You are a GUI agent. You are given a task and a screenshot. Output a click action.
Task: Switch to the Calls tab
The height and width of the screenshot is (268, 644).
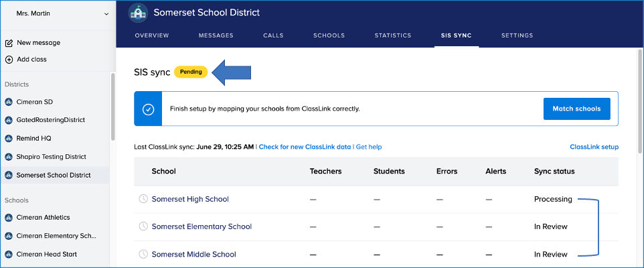pyautogui.click(x=274, y=36)
